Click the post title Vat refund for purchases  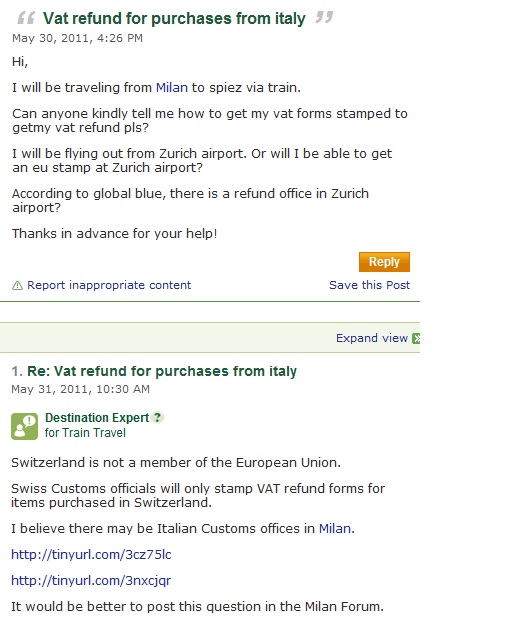(x=174, y=19)
